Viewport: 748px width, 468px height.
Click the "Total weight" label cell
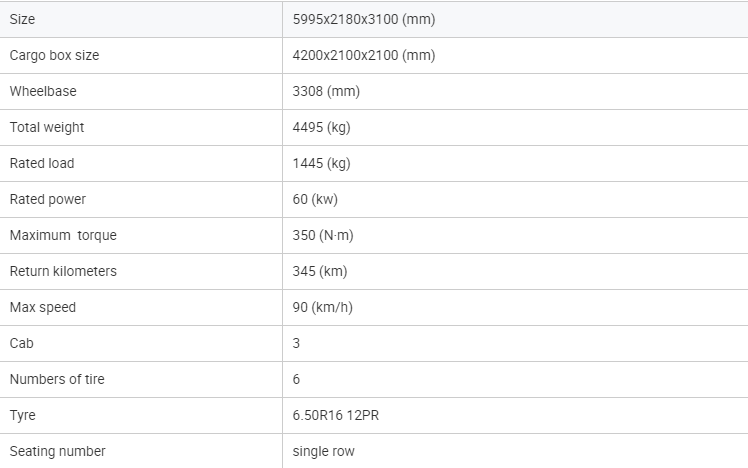tap(47, 127)
